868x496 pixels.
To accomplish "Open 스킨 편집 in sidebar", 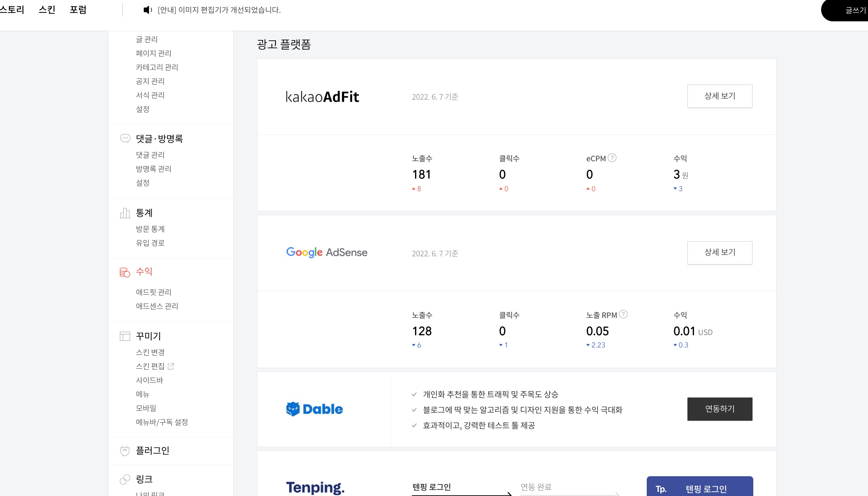I will click(x=150, y=366).
